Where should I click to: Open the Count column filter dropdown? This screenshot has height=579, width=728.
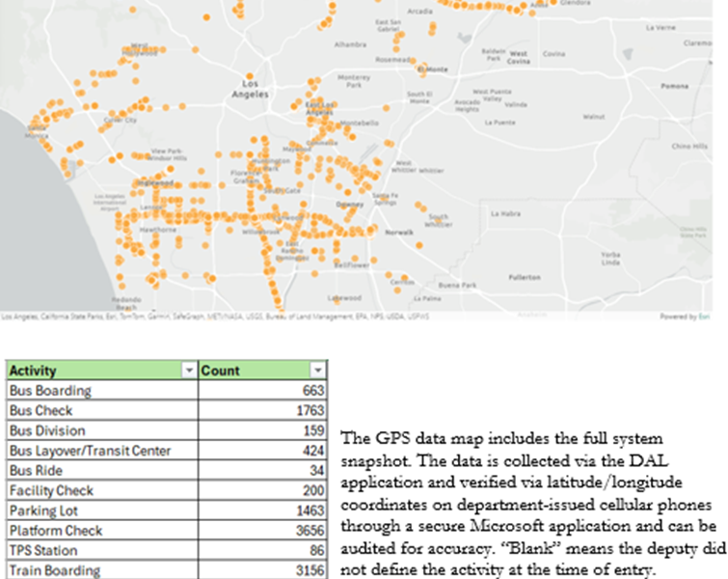click(318, 371)
